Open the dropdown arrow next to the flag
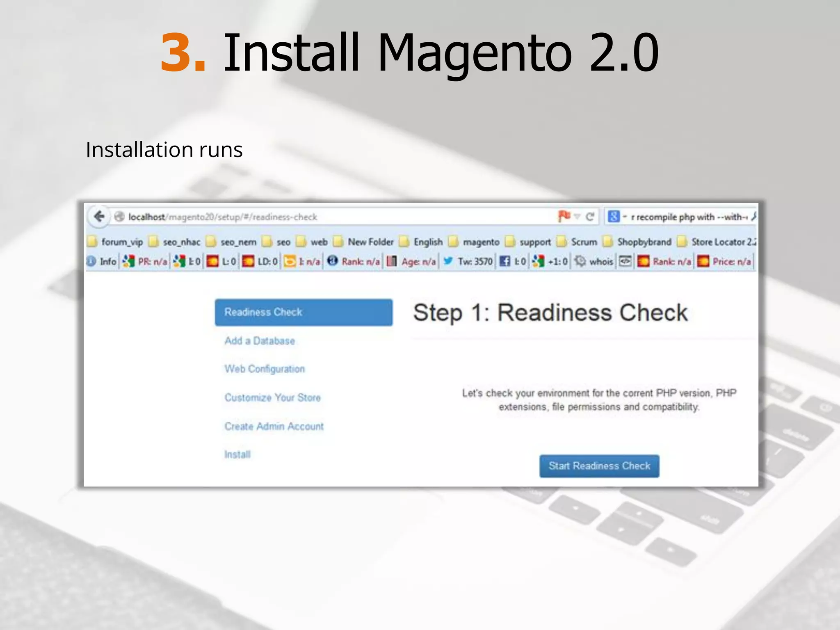 577,217
